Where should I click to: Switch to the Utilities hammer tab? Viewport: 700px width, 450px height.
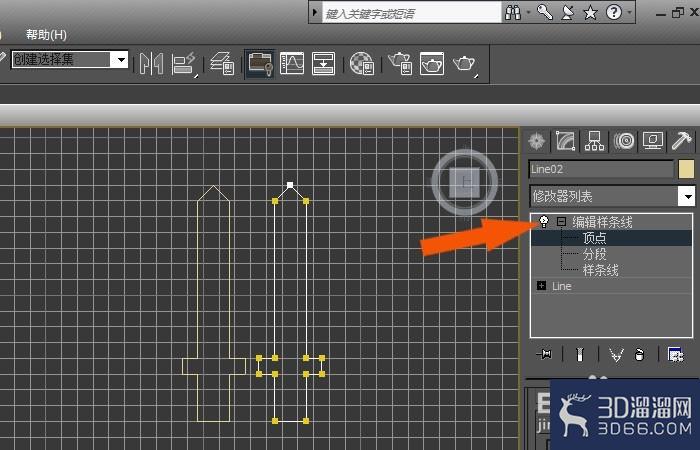pos(681,141)
